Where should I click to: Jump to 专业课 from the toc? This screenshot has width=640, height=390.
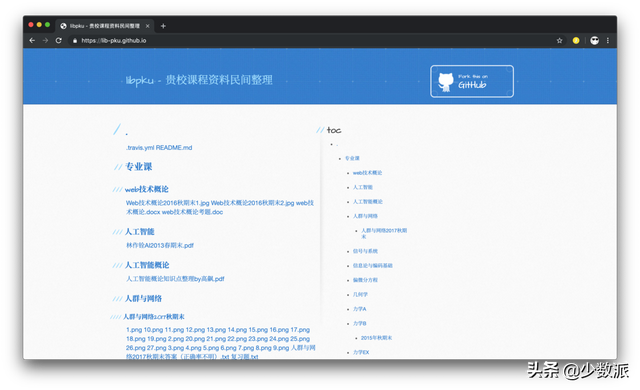(x=352, y=158)
